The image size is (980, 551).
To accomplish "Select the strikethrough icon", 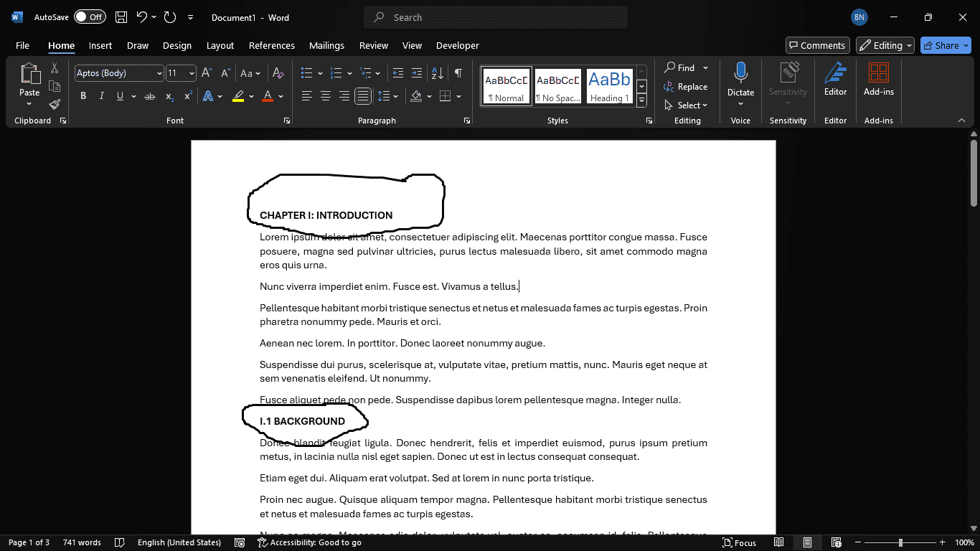I will coord(151,95).
